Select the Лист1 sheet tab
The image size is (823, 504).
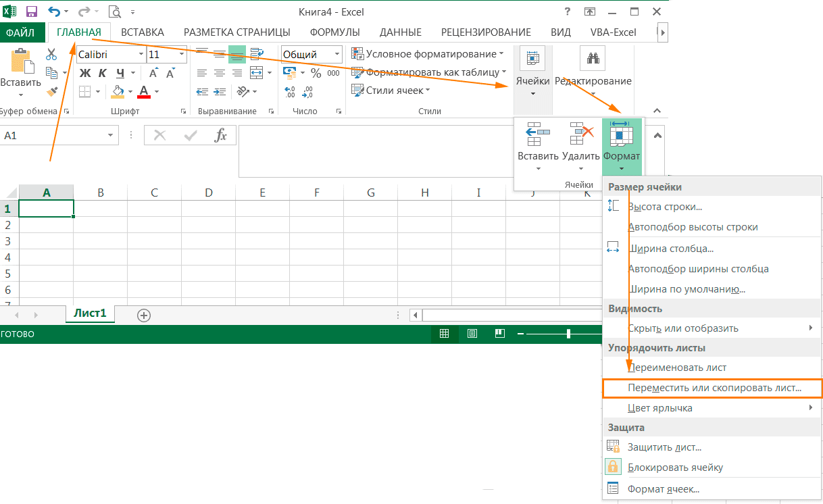[91, 314]
